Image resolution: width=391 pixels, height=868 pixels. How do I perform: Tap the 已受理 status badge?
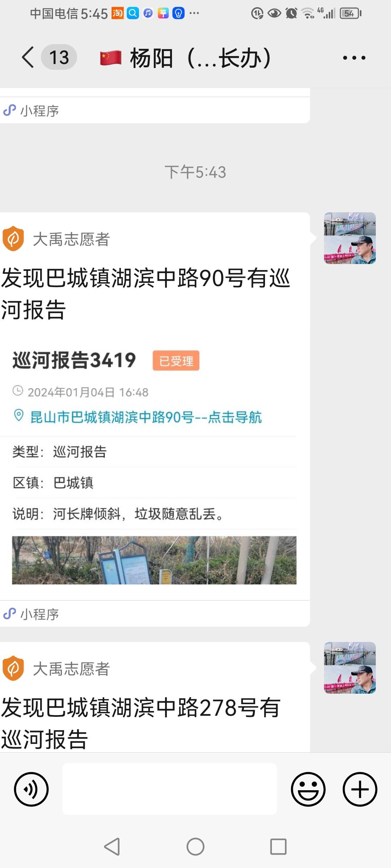pos(176,361)
